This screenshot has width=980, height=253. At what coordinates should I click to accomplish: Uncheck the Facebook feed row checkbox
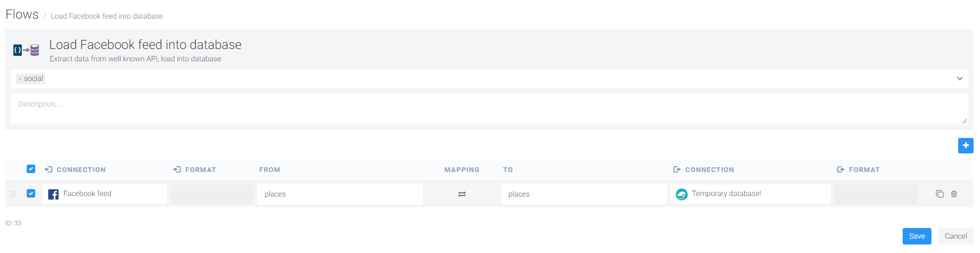31,193
